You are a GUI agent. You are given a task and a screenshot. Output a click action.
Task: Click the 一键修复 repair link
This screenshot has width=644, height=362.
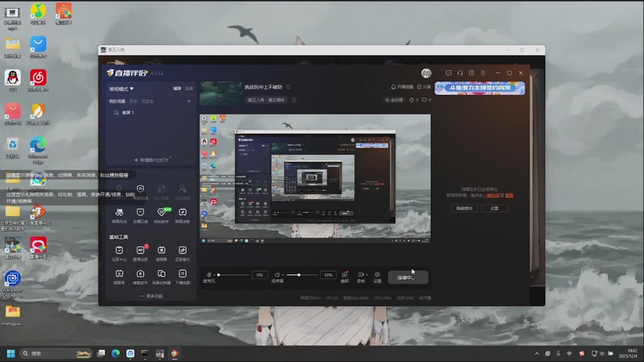(491, 195)
